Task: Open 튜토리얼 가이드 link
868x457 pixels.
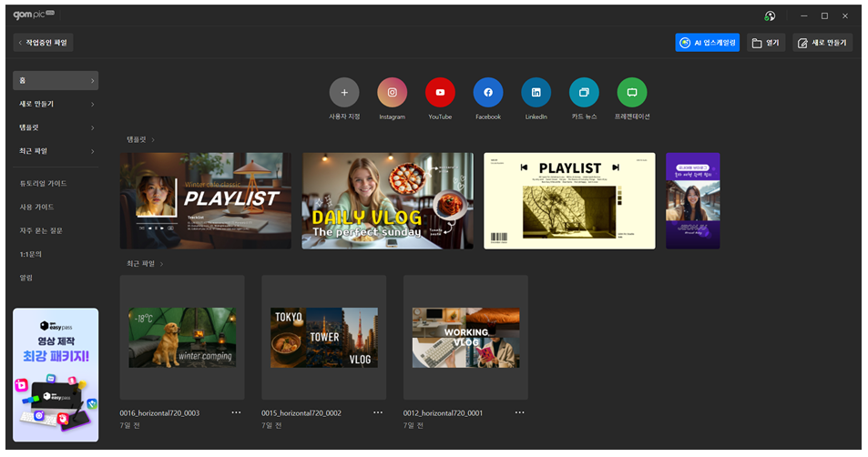Action: point(43,183)
